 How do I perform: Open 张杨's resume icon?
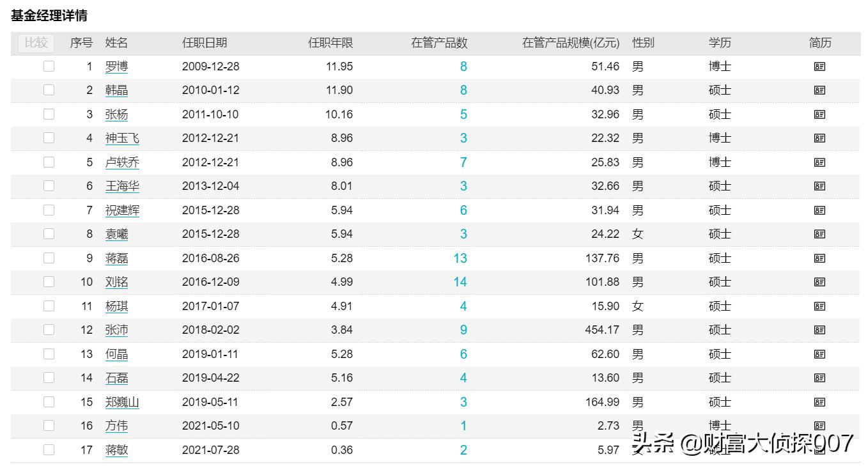(x=819, y=114)
